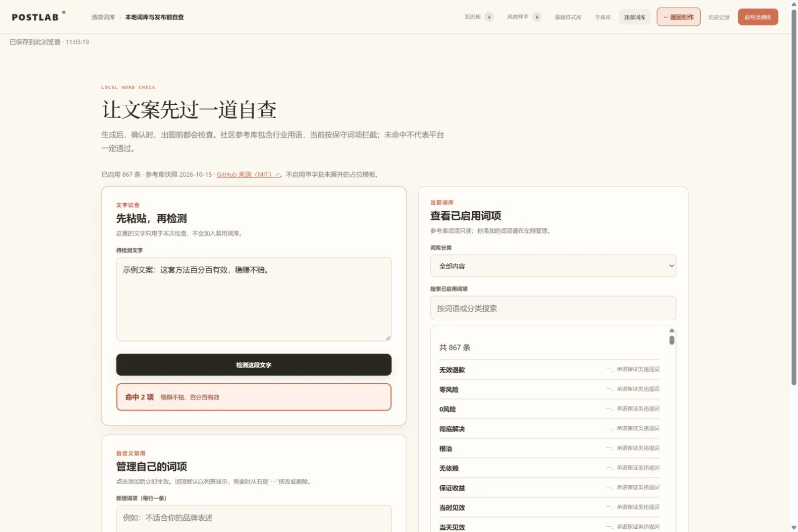Image resolution: width=798 pixels, height=532 pixels.
Task: Select the 0风险 word entry
Action: pos(549,409)
